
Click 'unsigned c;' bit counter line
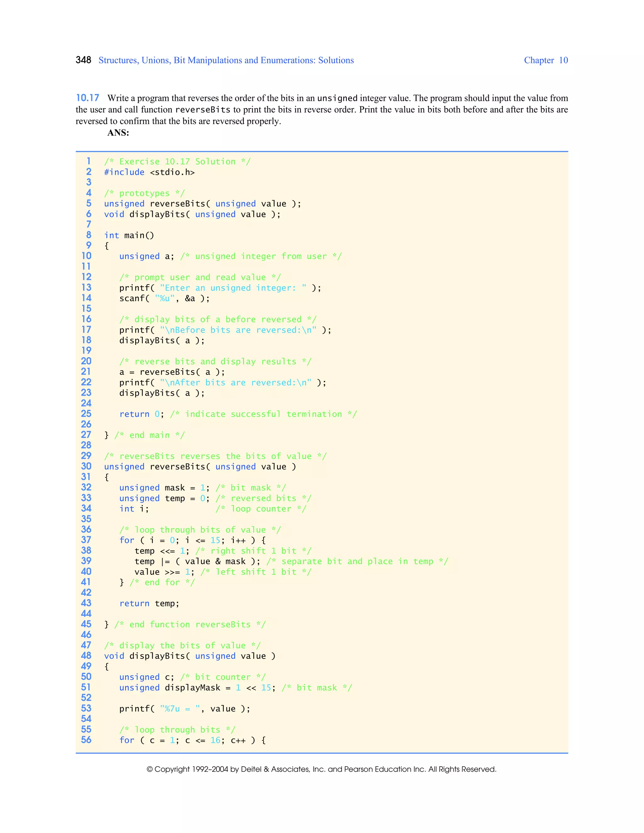click(192, 677)
